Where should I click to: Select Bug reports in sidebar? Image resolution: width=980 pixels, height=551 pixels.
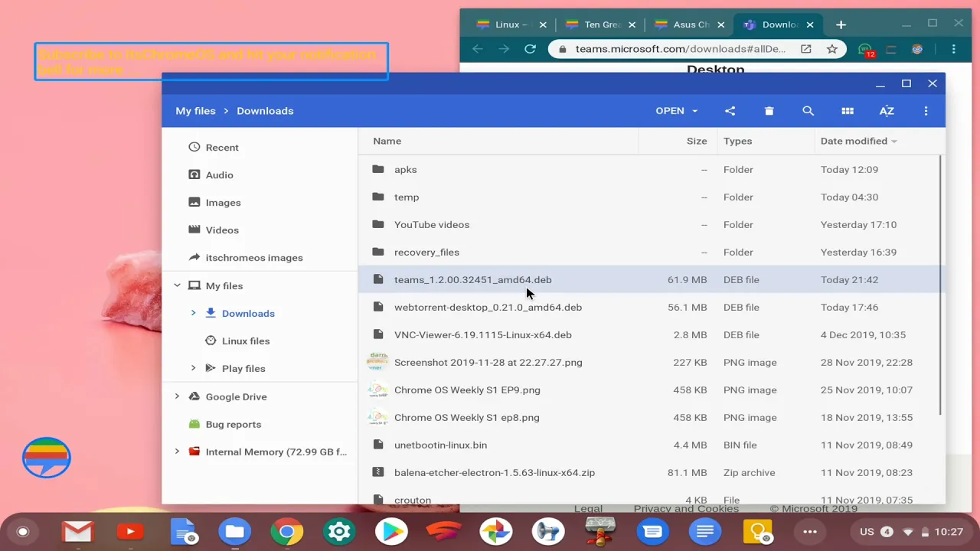(260, 424)
